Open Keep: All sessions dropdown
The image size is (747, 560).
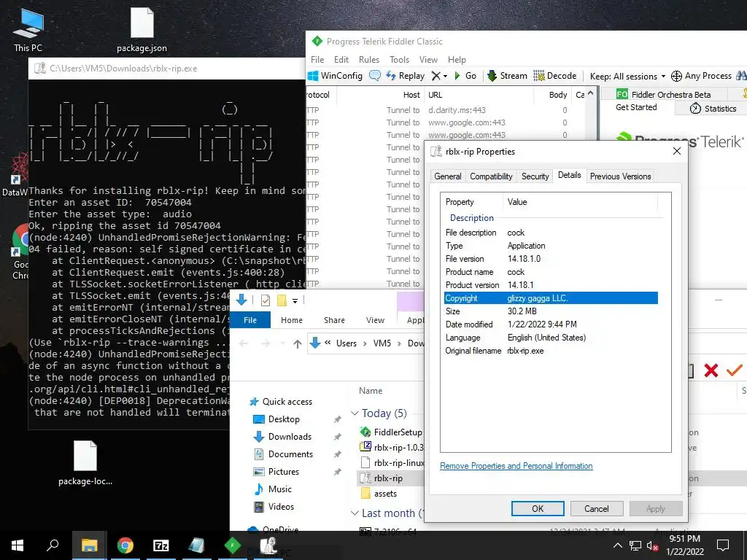tap(627, 76)
